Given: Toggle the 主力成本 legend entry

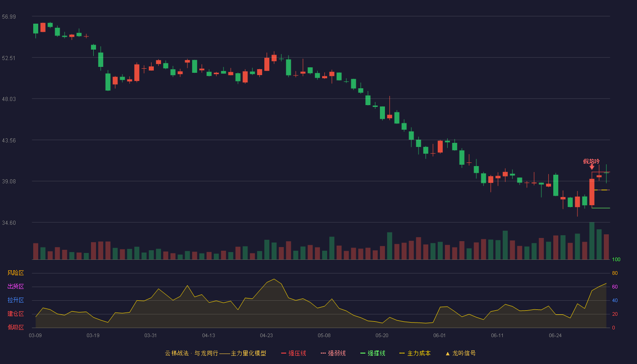Looking at the screenshot, I should pos(415,353).
